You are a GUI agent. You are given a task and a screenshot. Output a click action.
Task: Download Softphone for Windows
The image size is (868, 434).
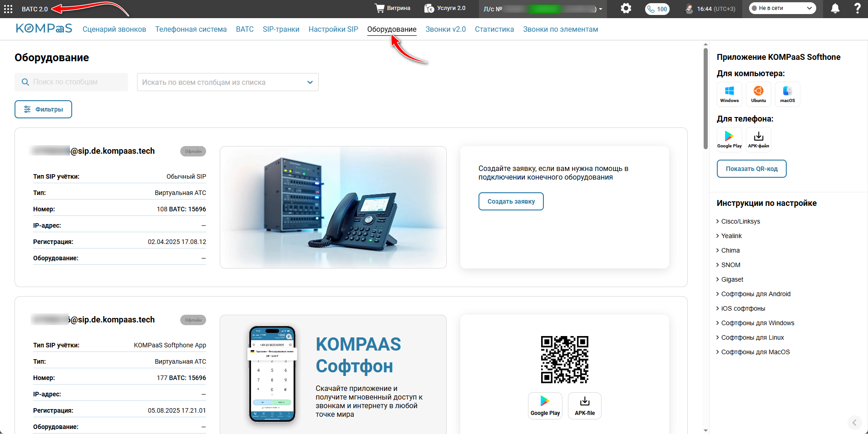point(730,94)
